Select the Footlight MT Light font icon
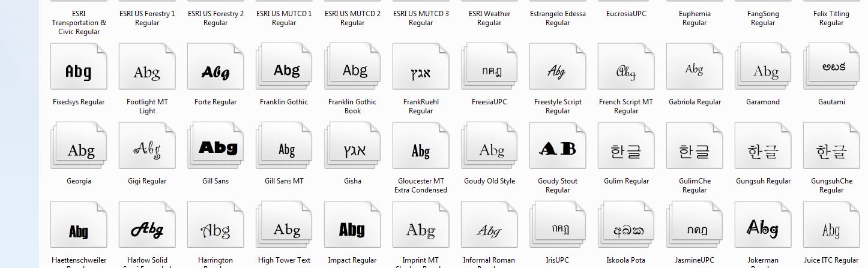 point(147,67)
